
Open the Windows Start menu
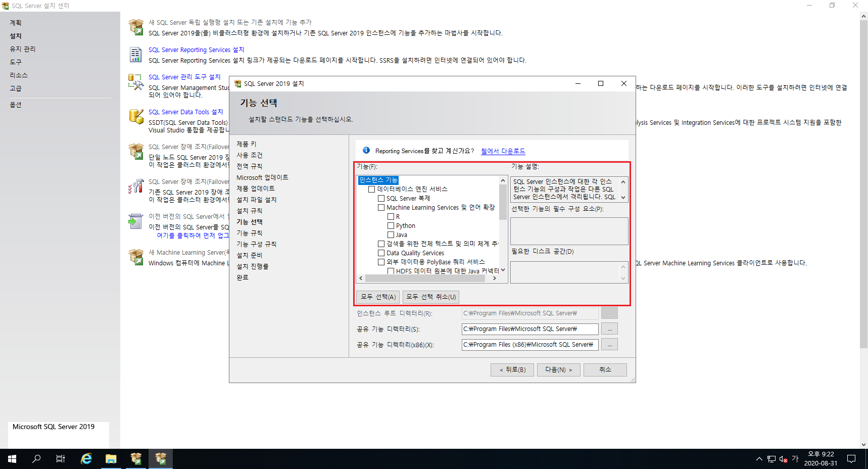point(12,459)
